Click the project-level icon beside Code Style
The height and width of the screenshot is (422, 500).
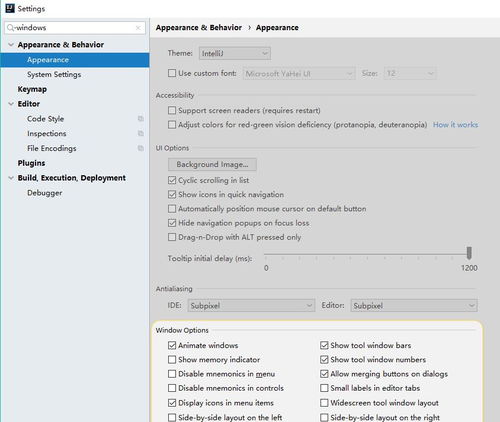(x=141, y=119)
